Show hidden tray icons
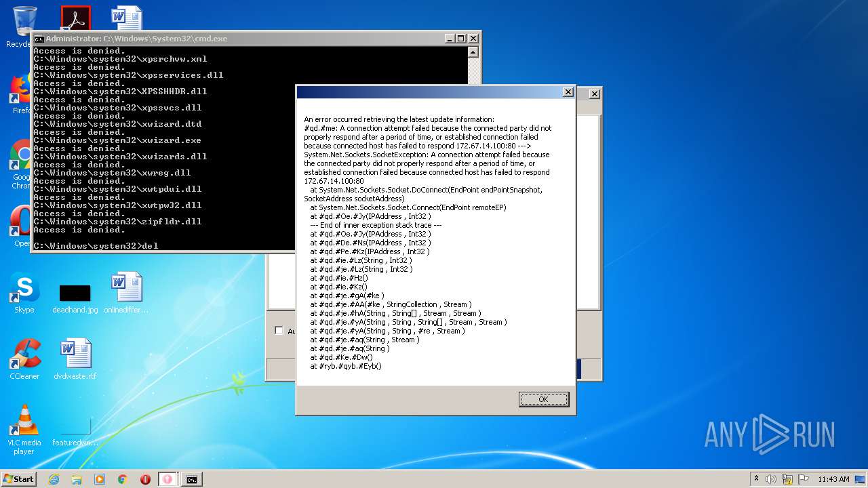Screen dimensions: 868x488 pos(756,479)
